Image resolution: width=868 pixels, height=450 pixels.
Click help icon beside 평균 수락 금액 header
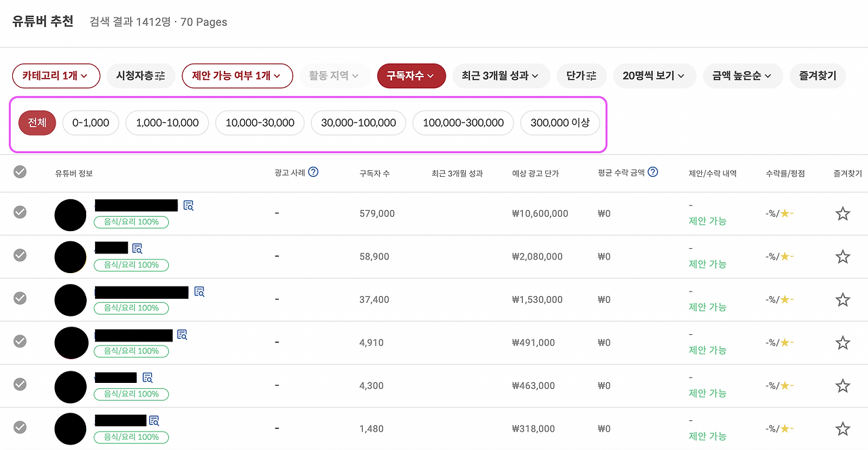pos(652,171)
